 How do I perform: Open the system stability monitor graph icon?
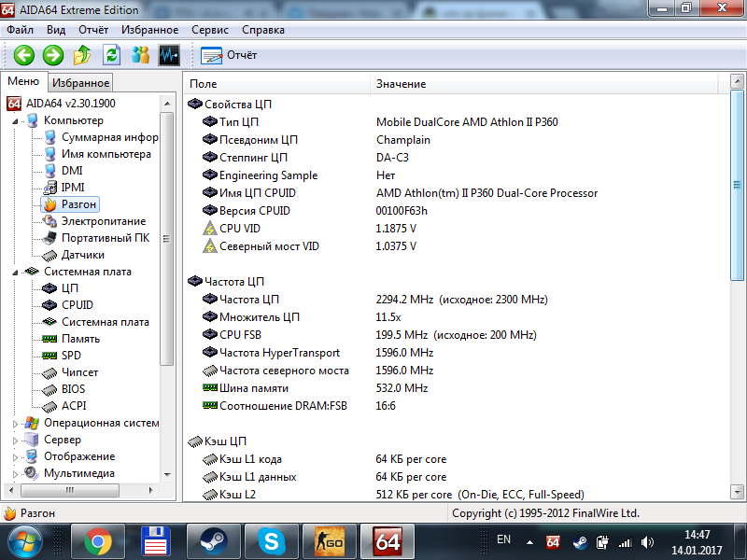pos(169,55)
